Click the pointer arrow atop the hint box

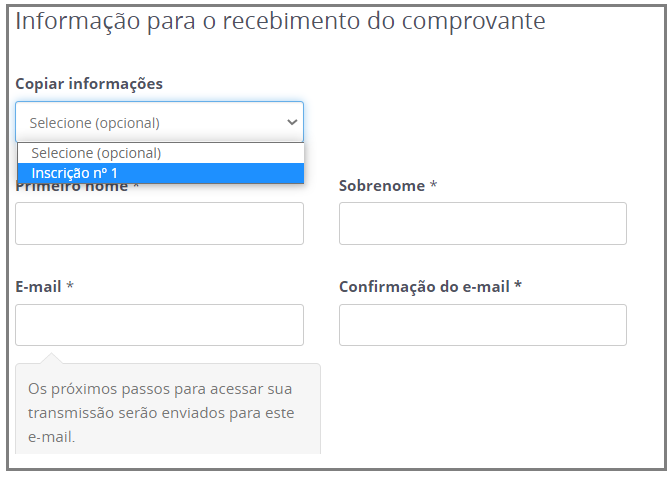pos(50,357)
